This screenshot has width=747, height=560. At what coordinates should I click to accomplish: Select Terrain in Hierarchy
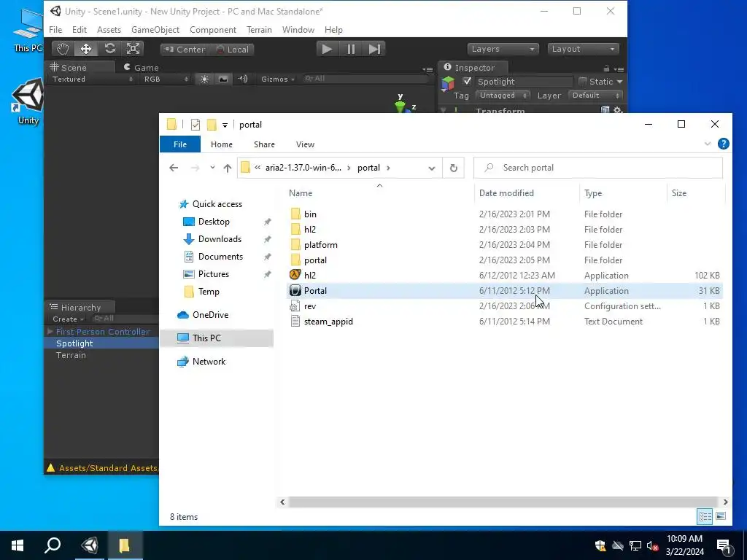click(x=71, y=355)
